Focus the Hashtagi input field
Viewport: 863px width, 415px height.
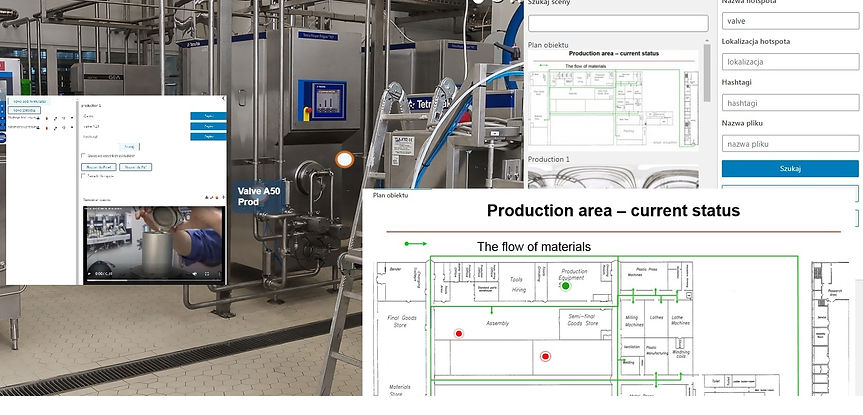pos(790,102)
